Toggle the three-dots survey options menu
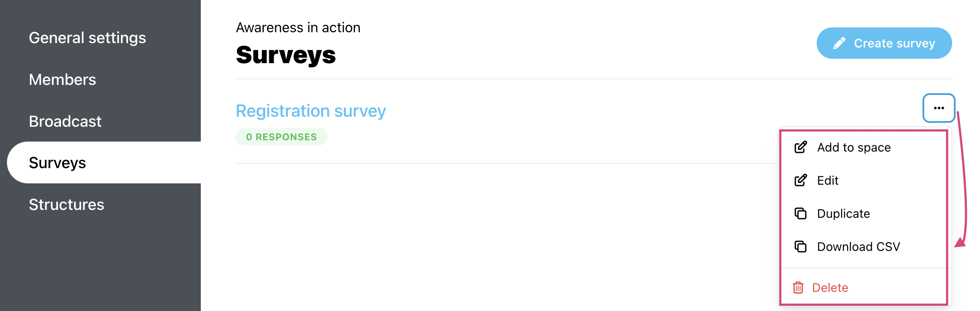980x311 pixels. coord(939,108)
